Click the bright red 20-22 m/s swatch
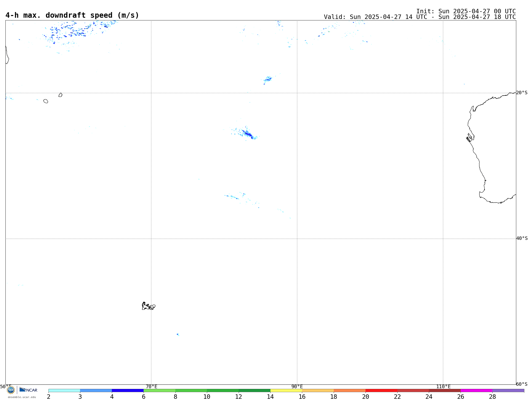The height and width of the screenshot is (400, 532). tap(381, 391)
